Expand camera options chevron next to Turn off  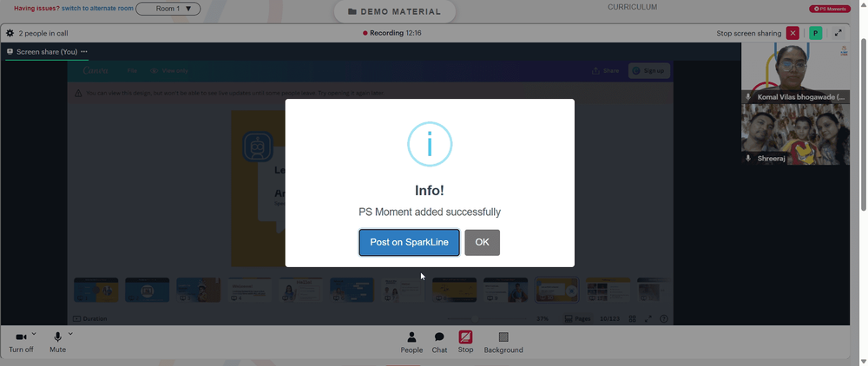click(34, 333)
